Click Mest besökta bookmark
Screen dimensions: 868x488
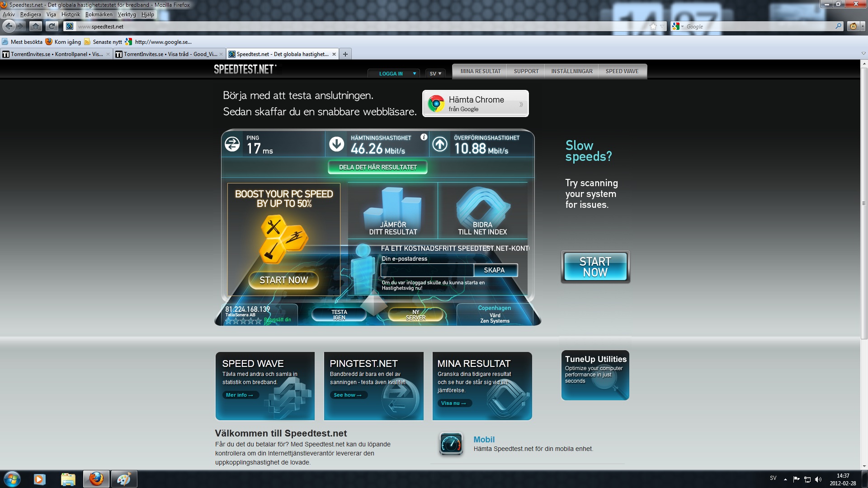pyautogui.click(x=22, y=42)
